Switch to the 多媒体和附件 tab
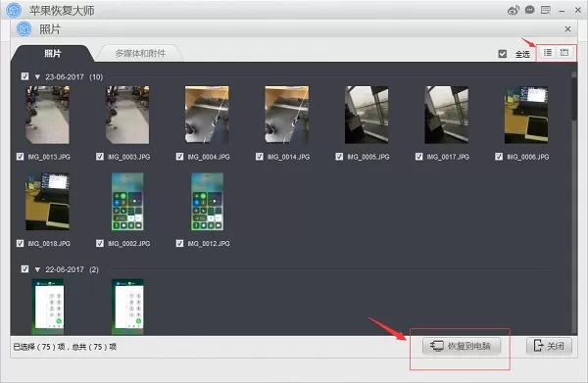The image size is (588, 383). click(x=140, y=53)
